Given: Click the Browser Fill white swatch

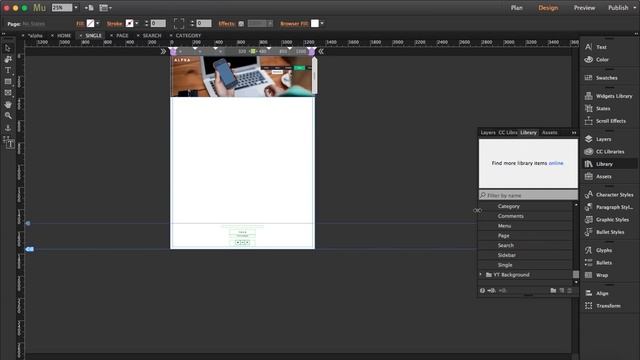Looking at the screenshot, I should tap(315, 24).
